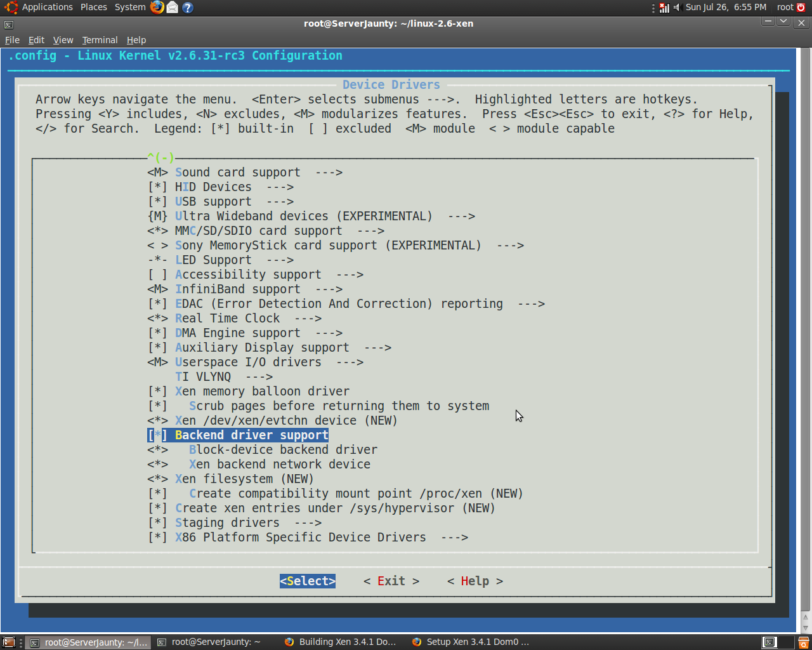Launch Firefox from the top panel icon
This screenshot has width=812, height=650.
tap(157, 8)
